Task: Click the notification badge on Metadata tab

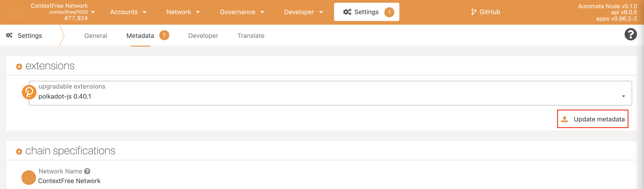Action: coord(164,35)
